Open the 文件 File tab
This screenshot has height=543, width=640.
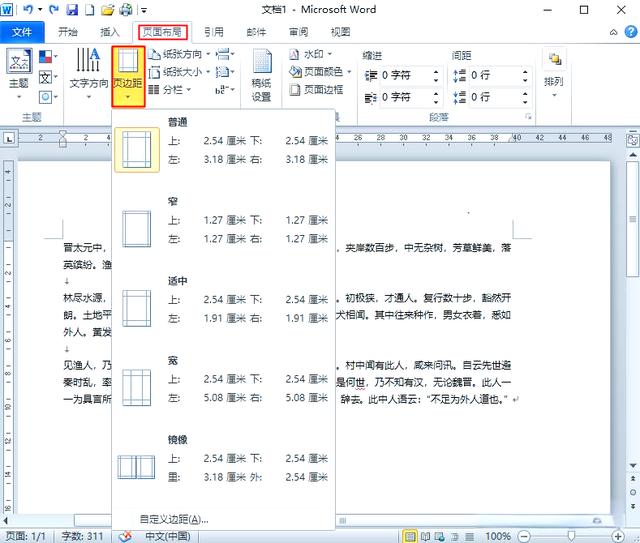pos(22,32)
